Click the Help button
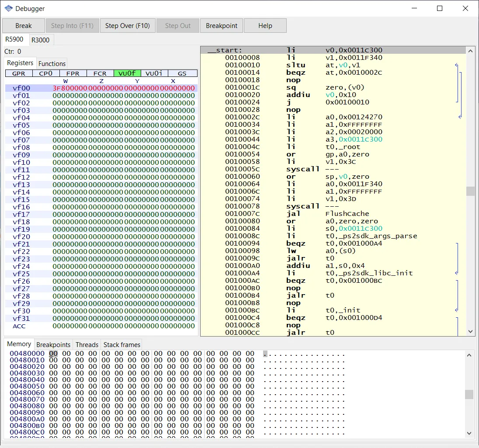 265,26
